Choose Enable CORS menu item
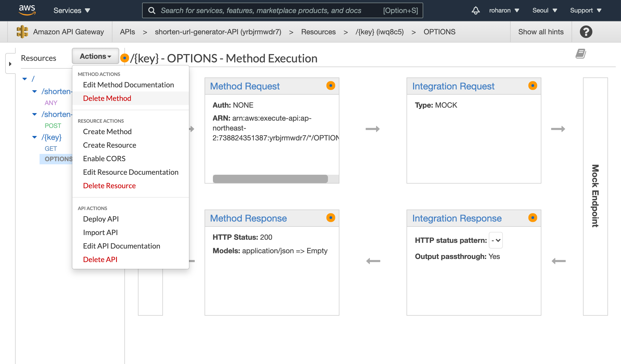The width and height of the screenshot is (621, 364). 104,159
